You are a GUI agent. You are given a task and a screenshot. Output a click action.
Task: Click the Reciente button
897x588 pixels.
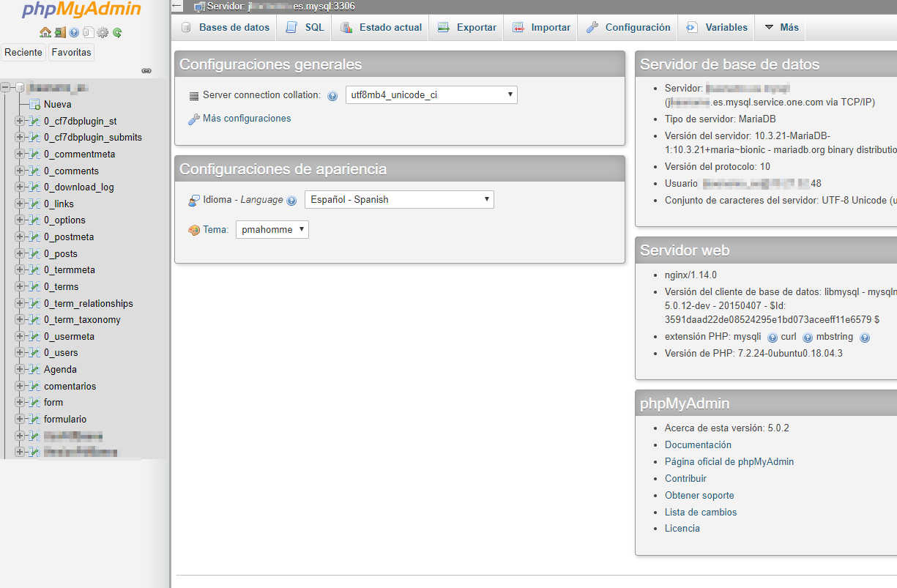[23, 53]
